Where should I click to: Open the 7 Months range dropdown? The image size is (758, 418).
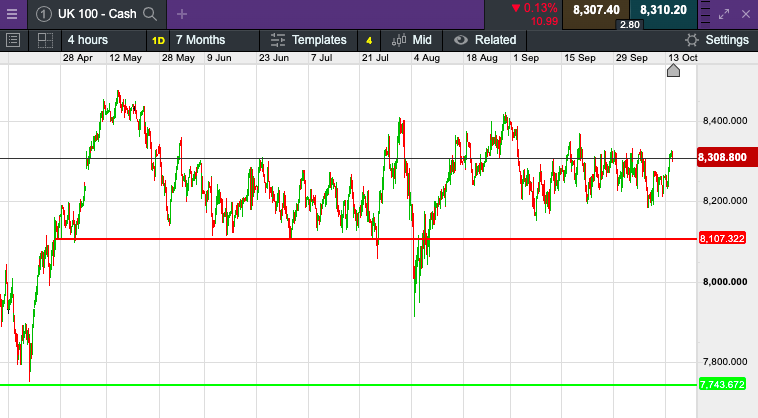pos(214,40)
